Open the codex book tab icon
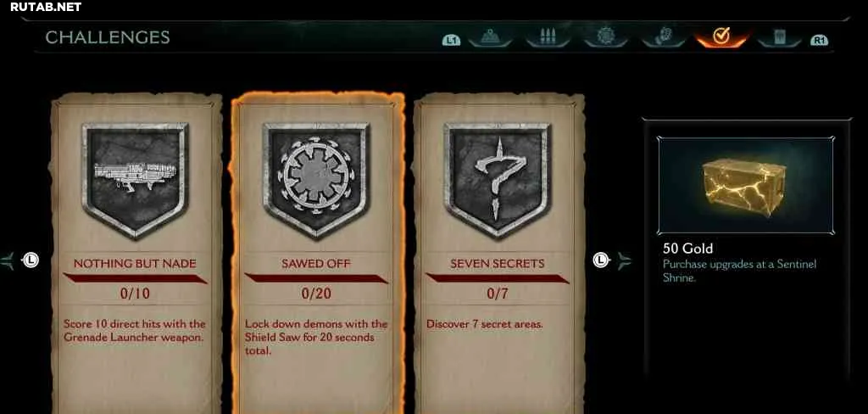The width and height of the screenshot is (868, 414). (x=780, y=37)
